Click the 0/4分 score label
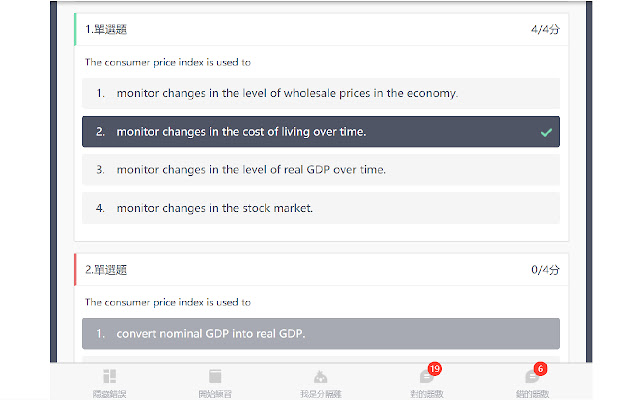 point(545,269)
